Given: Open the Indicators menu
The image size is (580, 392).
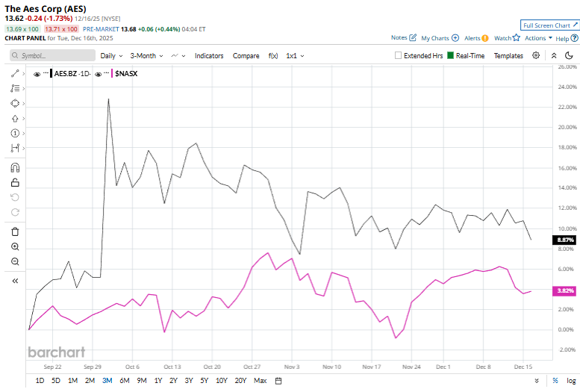Looking at the screenshot, I should click(x=209, y=55).
